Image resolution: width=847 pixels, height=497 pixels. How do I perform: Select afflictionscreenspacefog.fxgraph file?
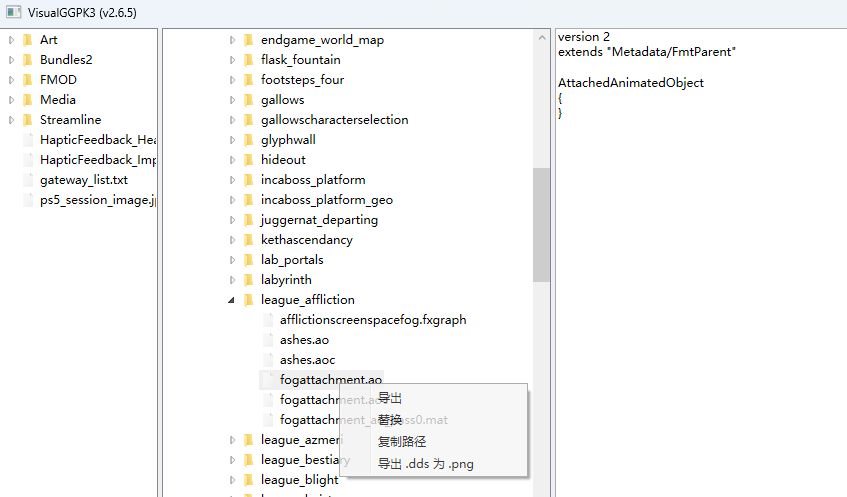point(372,320)
